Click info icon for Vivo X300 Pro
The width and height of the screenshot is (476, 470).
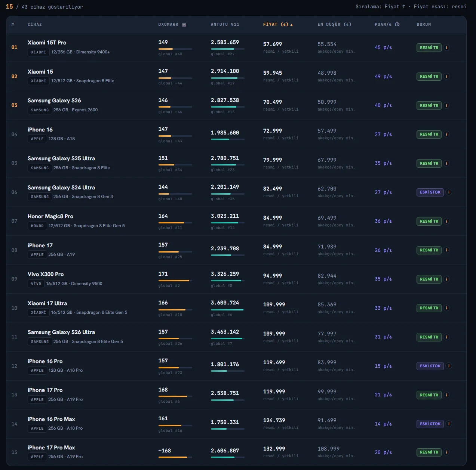tap(446, 279)
